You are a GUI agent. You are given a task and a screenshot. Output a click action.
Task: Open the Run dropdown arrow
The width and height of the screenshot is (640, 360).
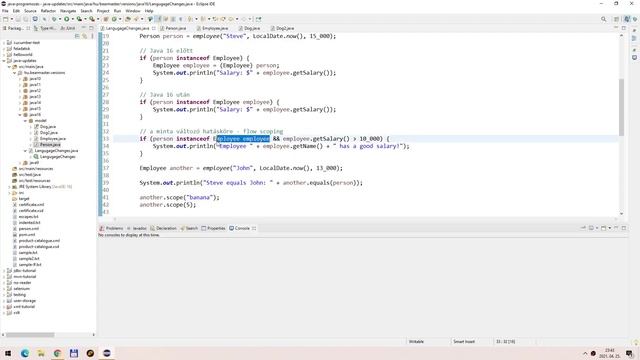tap(72, 19)
